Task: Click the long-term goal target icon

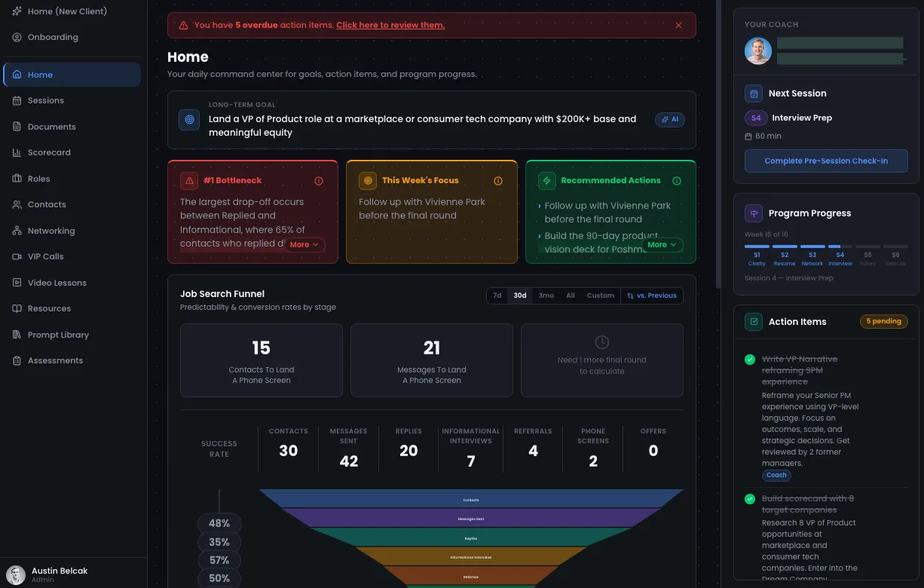Action: 189,119
